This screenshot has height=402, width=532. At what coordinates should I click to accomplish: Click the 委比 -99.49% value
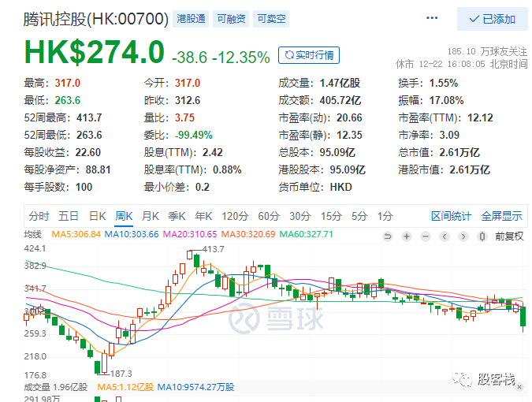click(x=194, y=135)
